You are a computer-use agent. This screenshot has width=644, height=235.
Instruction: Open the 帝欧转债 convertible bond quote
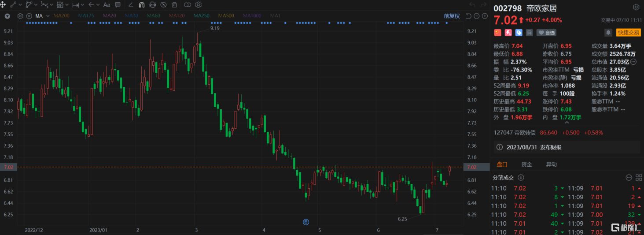(x=548, y=132)
